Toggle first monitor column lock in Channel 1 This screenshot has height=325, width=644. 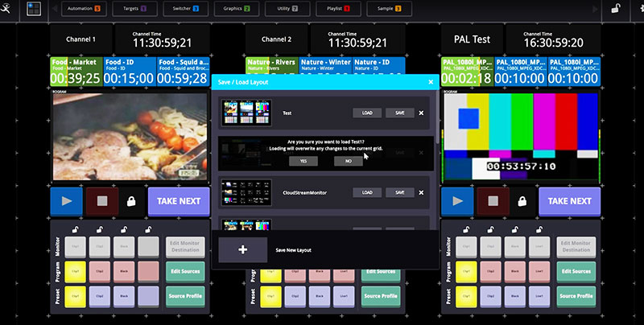74,231
